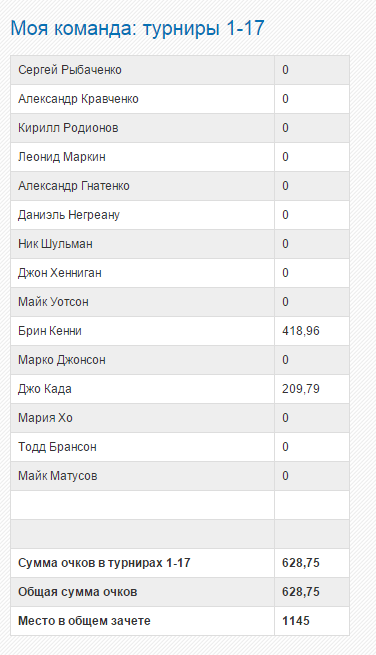Select the Майк Уотсон cell

tap(142, 302)
